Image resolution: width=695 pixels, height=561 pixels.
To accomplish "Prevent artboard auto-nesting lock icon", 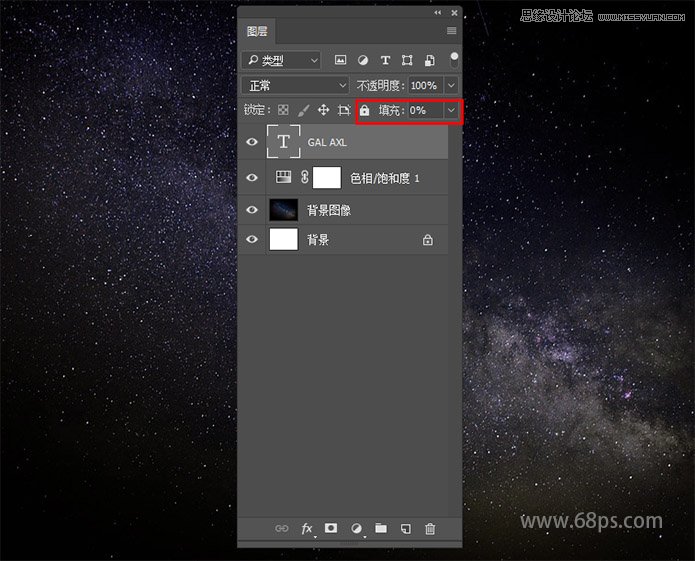I will click(x=344, y=110).
